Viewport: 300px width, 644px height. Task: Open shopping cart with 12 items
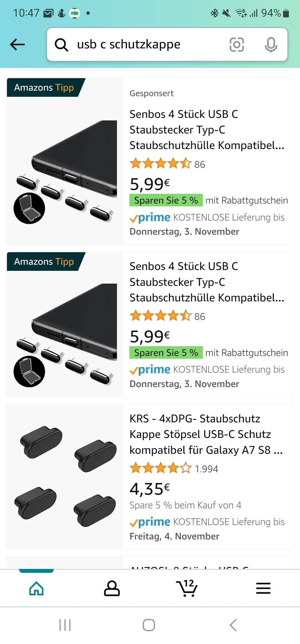pos(187,588)
